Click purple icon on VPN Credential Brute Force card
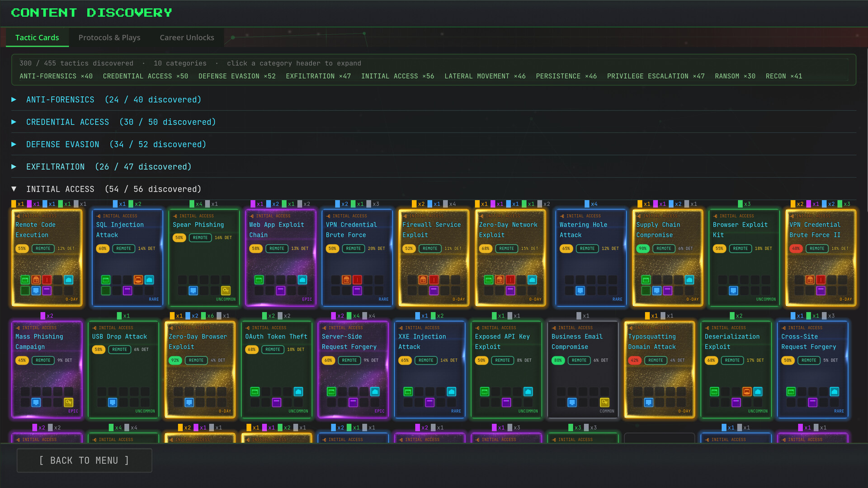Viewport: 868px width, 488px height. pos(357,291)
